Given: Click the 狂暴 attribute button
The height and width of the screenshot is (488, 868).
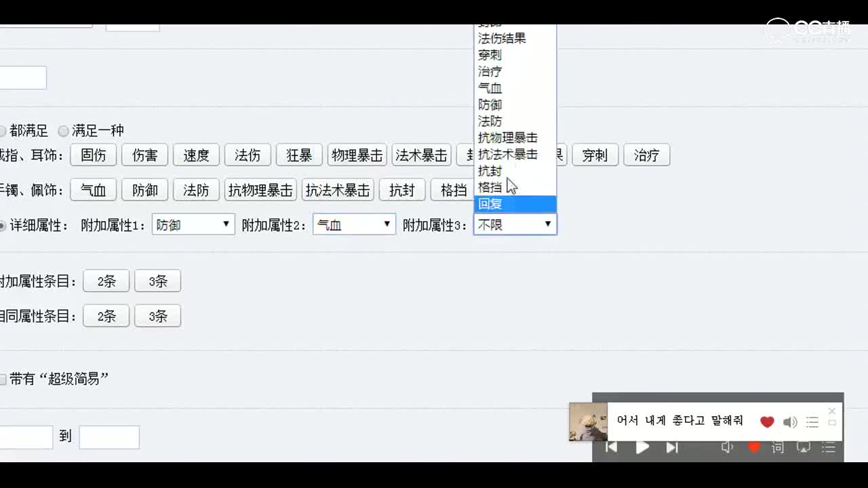Looking at the screenshot, I should 298,155.
